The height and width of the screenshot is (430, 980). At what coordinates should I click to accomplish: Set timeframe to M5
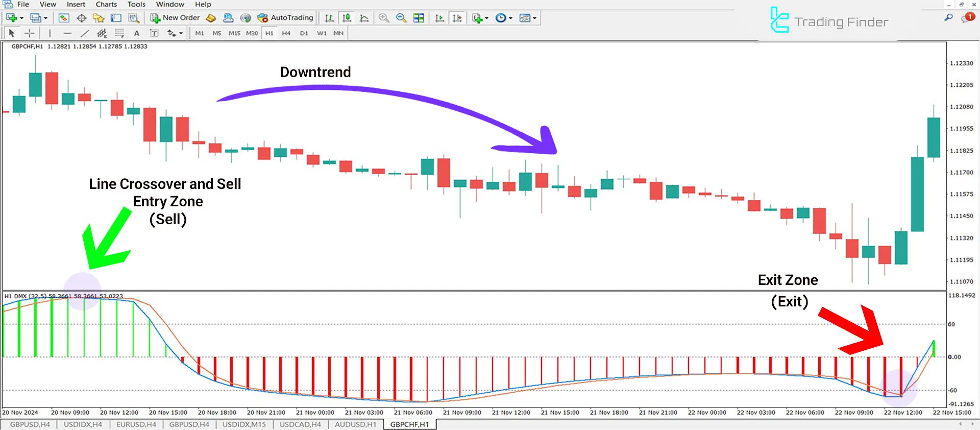pos(217,33)
